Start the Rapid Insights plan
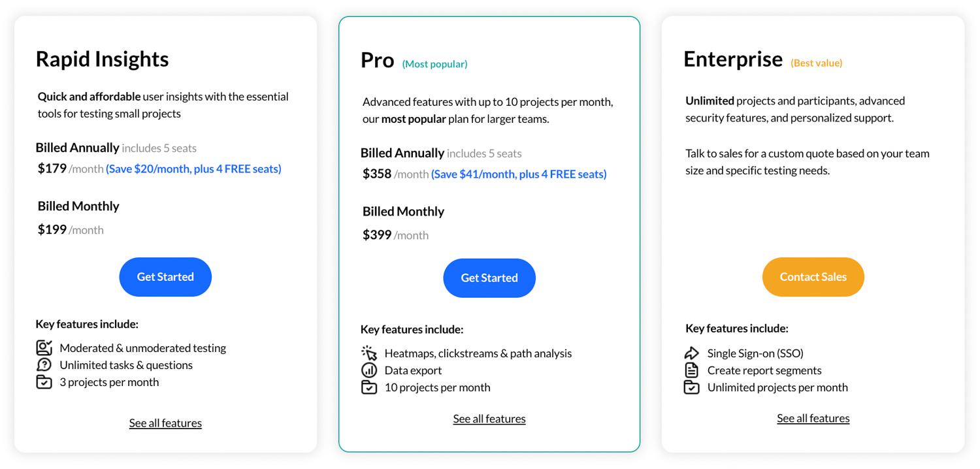This screenshot has height=469, width=980. [x=165, y=277]
